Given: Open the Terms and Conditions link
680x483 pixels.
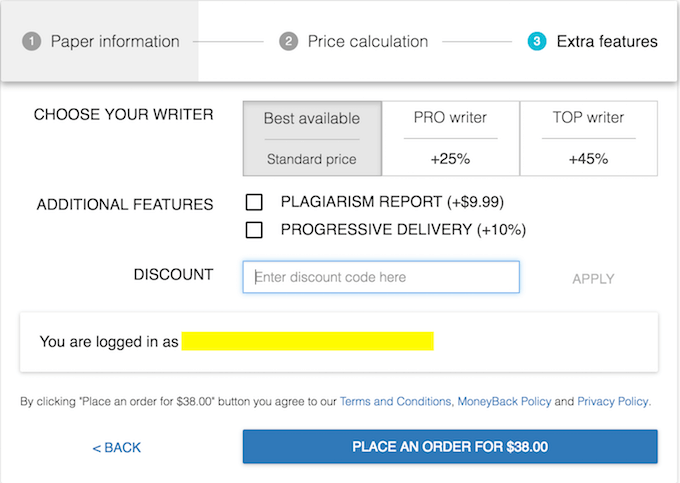Looking at the screenshot, I should [395, 402].
